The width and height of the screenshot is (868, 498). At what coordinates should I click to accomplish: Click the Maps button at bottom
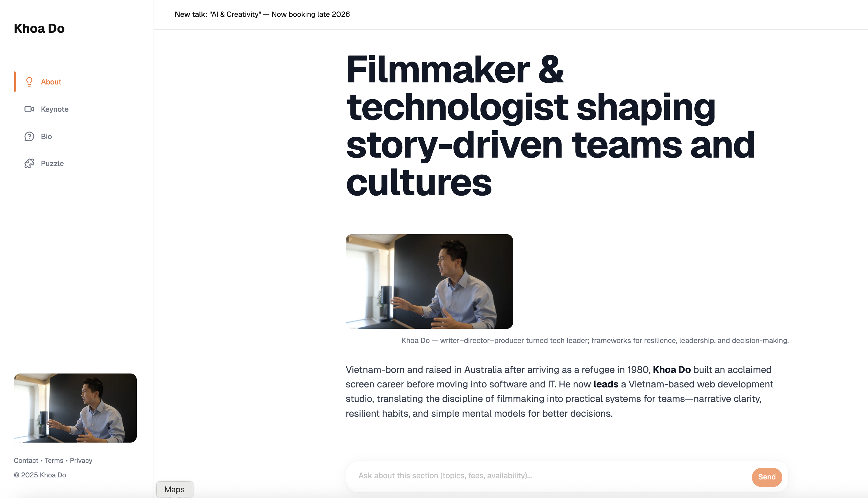coord(174,489)
